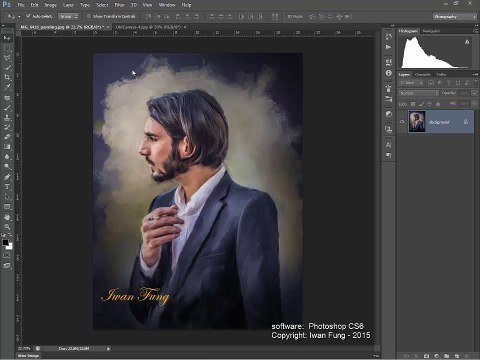The width and height of the screenshot is (480, 360).
Task: Open the Info panel icon
Action: 389,73
